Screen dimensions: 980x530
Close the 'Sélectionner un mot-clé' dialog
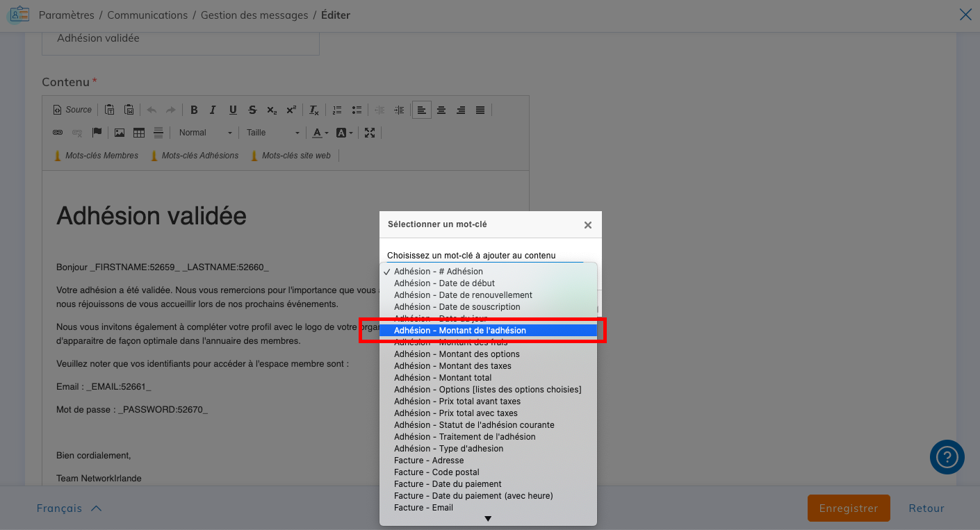(x=588, y=225)
